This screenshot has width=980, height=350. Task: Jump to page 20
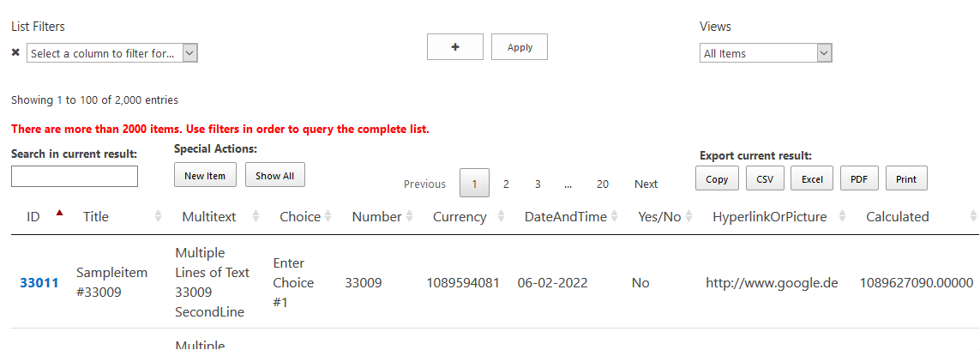pos(603,184)
